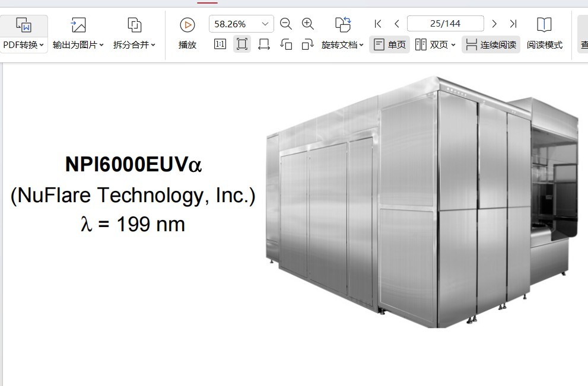Click the NuFlare Technology, Inc. text
The width and height of the screenshot is (588, 386).
[x=133, y=195]
